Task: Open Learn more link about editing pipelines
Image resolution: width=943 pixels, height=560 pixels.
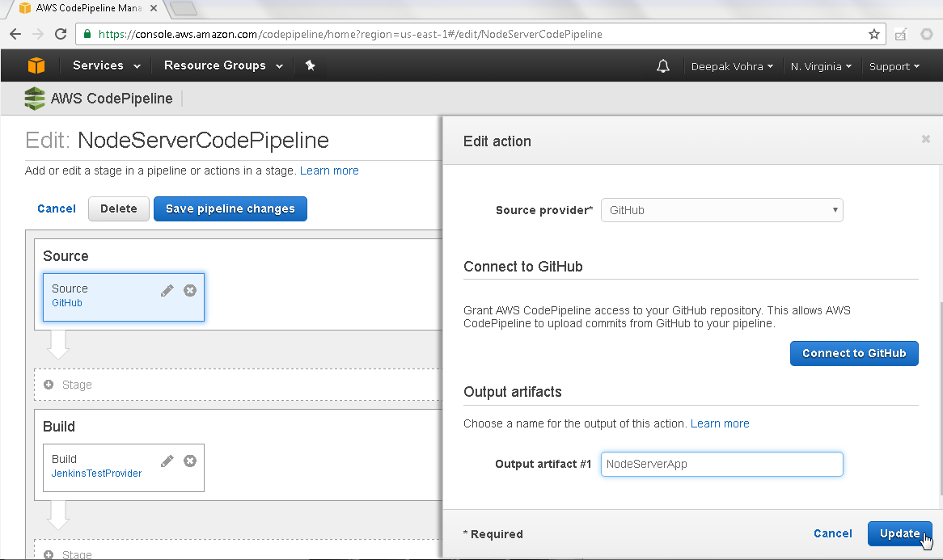Action: click(x=329, y=171)
